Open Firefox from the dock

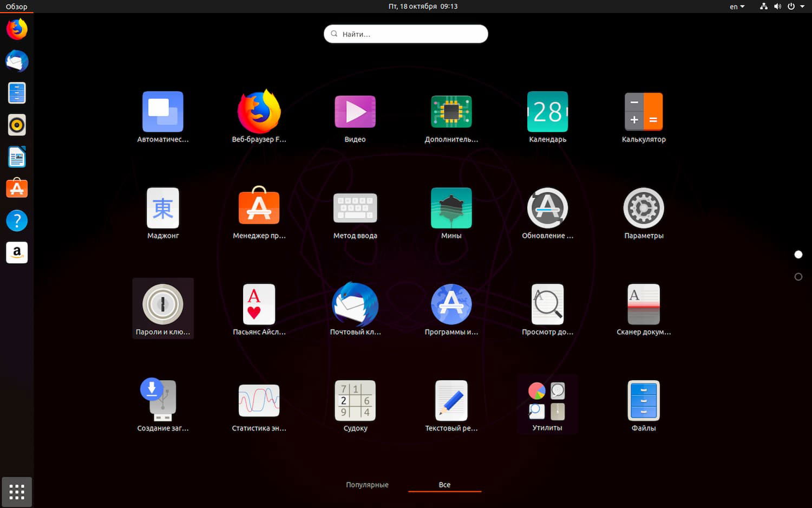point(16,29)
